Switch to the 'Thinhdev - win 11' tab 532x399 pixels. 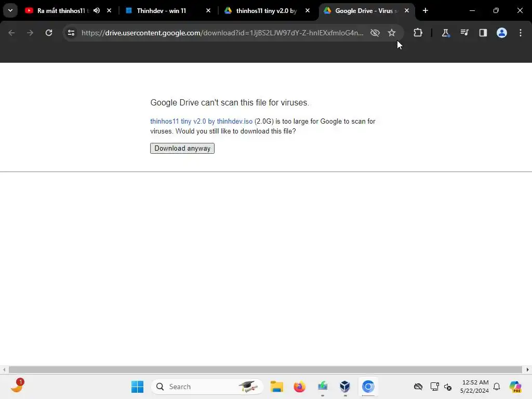(162, 10)
